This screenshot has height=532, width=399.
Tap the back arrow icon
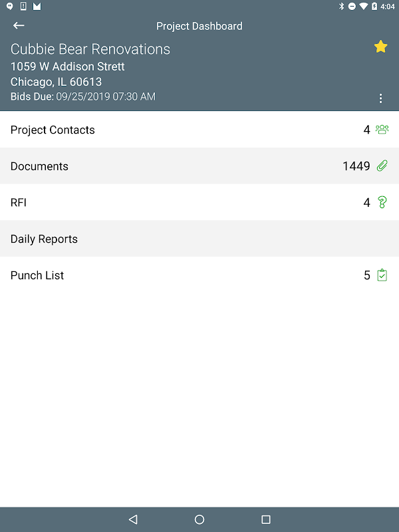point(19,26)
